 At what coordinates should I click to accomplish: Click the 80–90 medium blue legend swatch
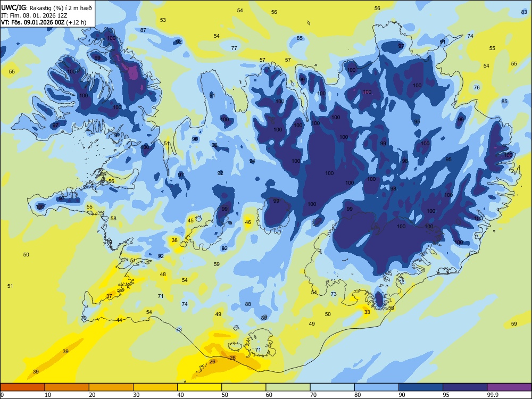click(377, 387)
